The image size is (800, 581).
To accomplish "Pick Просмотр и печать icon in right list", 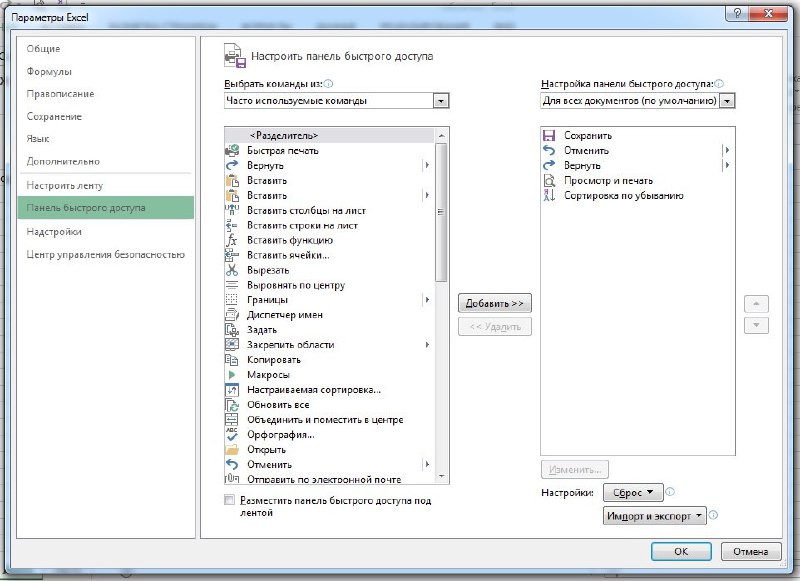I will [549, 180].
